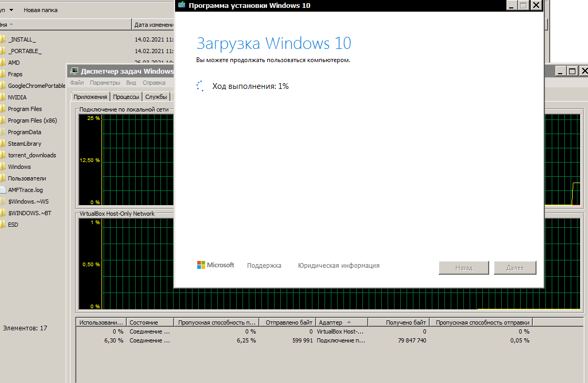
Task: Open the Вид menu in Task Manager
Action: [x=131, y=83]
